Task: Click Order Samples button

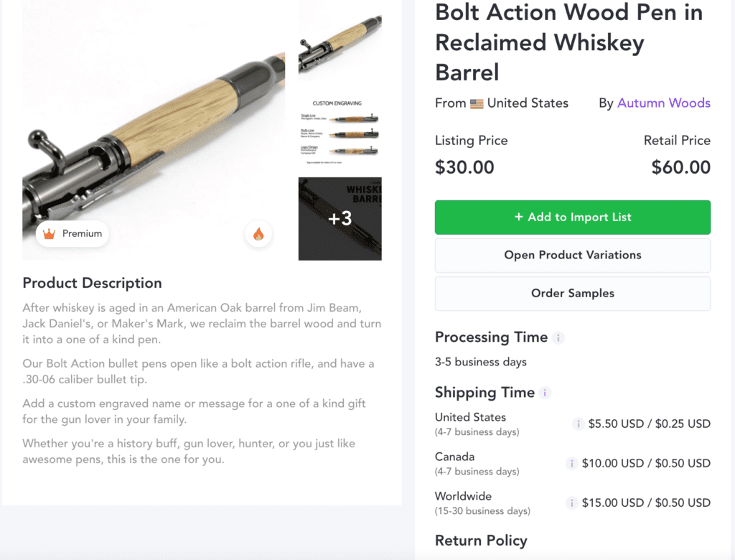Action: (572, 293)
